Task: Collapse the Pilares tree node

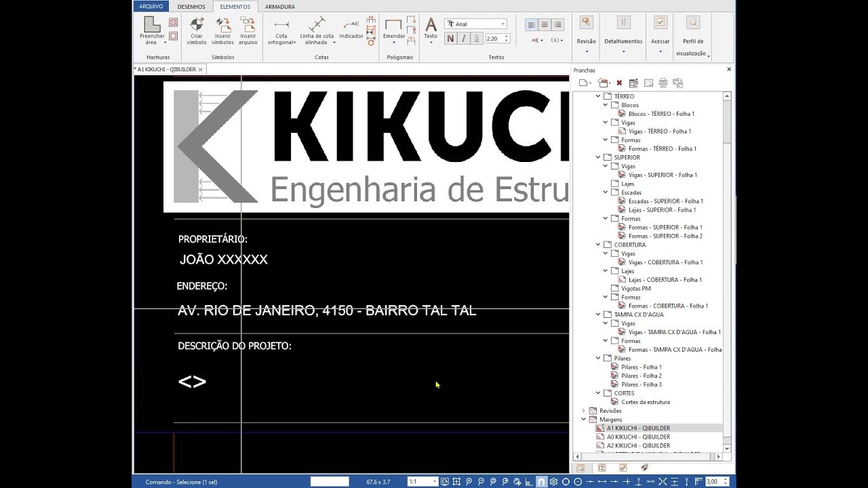Action: [598, 359]
